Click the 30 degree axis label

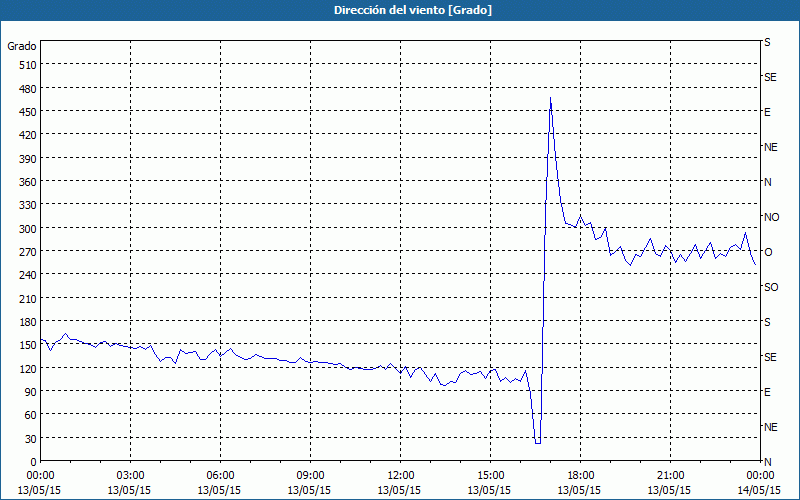31,439
